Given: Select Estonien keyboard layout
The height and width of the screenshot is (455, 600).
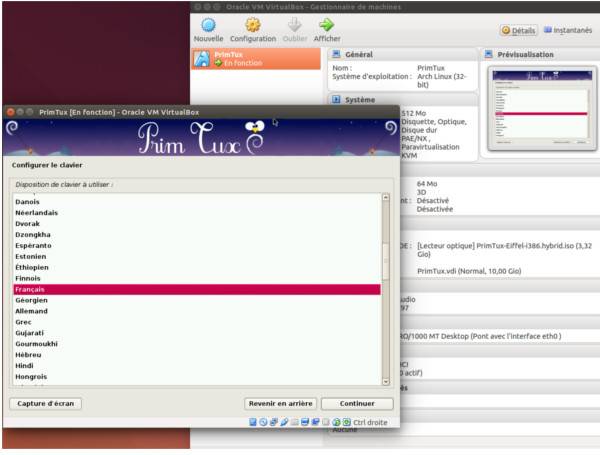Looking at the screenshot, I should click(197, 256).
